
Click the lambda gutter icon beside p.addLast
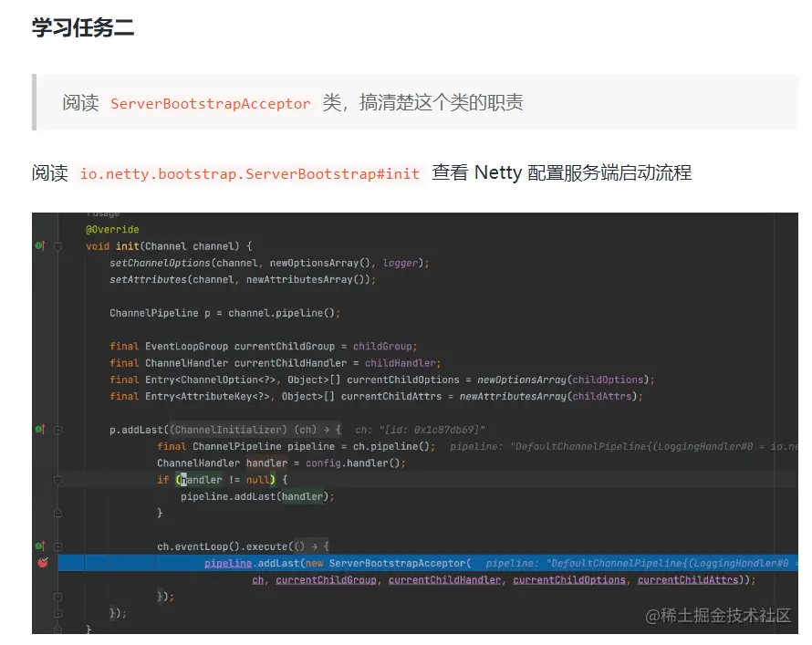(40, 429)
